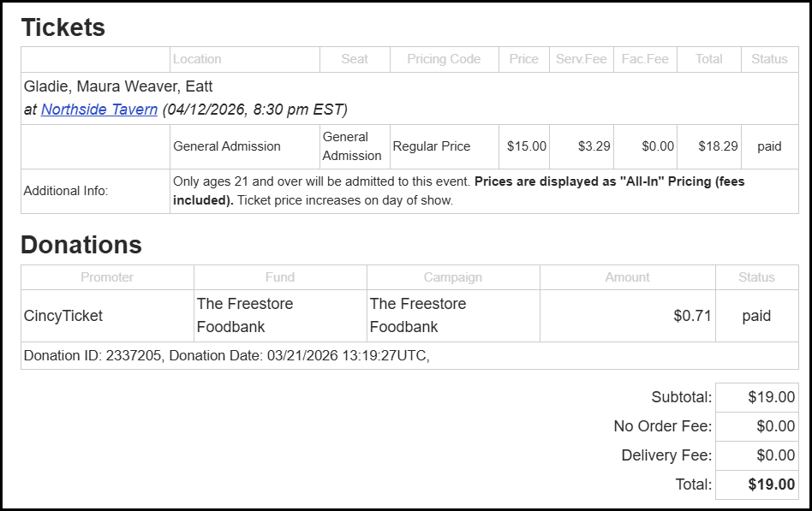Click the Pricing Code column header
This screenshot has height=511, width=812.
444,59
